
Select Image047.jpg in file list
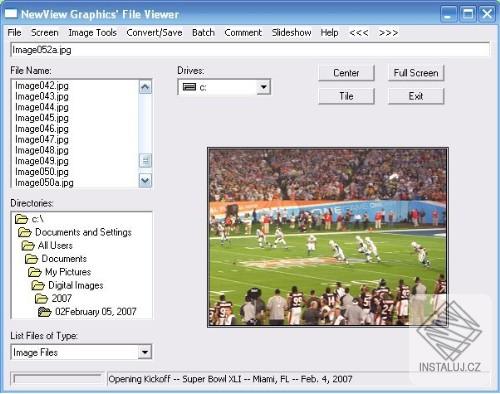tap(42, 139)
